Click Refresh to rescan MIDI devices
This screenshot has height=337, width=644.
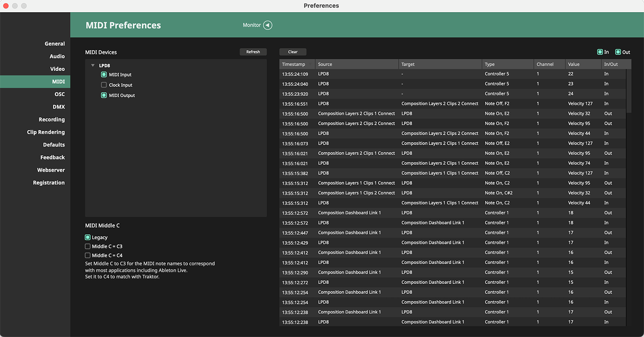pos(253,52)
